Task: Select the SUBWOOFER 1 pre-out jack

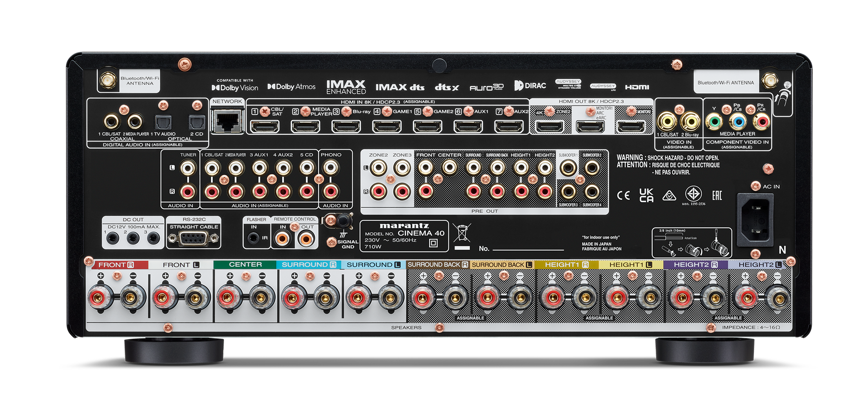Action: pos(568,167)
